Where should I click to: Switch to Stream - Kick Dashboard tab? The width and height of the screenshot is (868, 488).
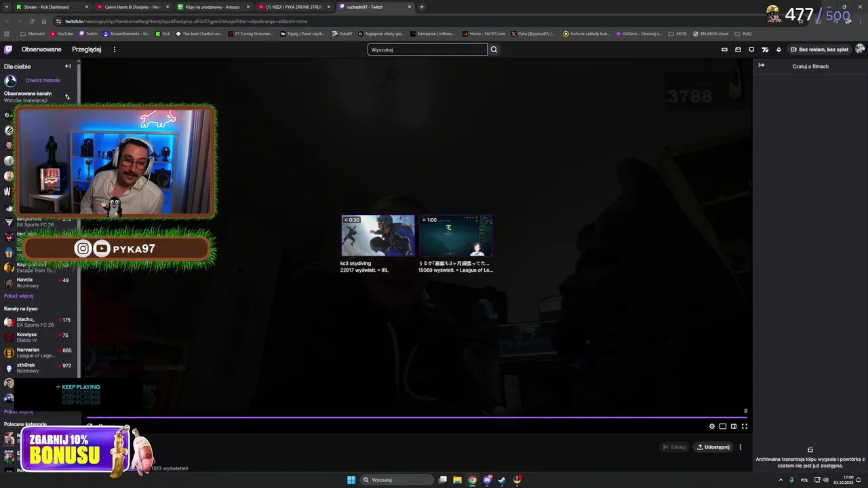pyautogui.click(x=52, y=7)
